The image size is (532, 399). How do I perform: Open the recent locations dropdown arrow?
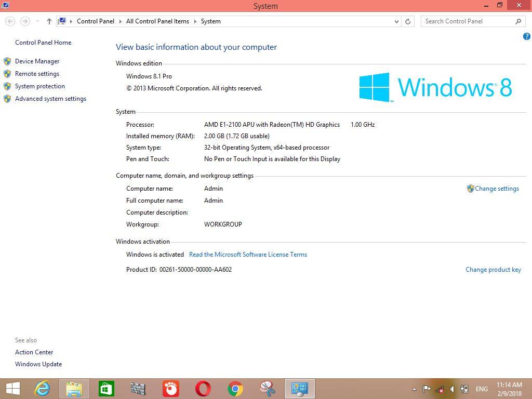[37, 21]
